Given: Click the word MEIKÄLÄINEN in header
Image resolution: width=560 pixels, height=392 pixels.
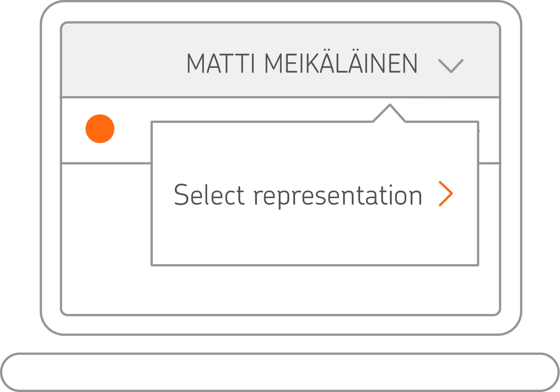Looking at the screenshot, I should [341, 64].
